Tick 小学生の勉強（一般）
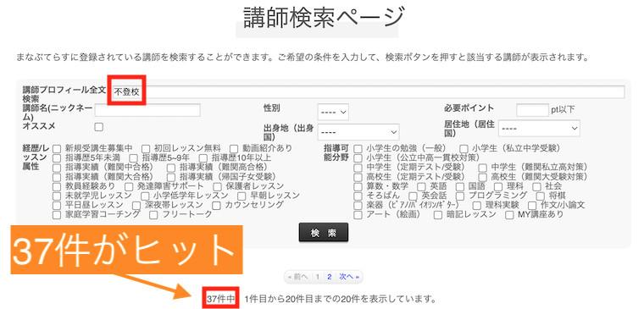Viewport: 644px width, 309px height. (358, 148)
